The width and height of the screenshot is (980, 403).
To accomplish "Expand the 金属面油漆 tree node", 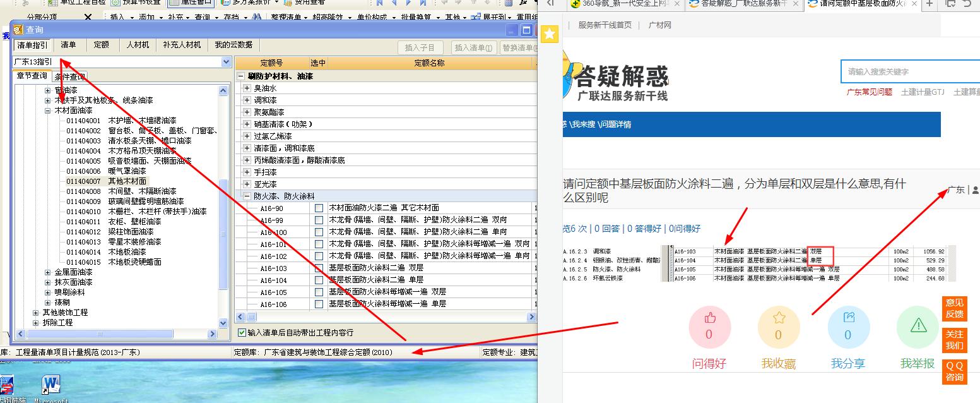I will pos(48,272).
